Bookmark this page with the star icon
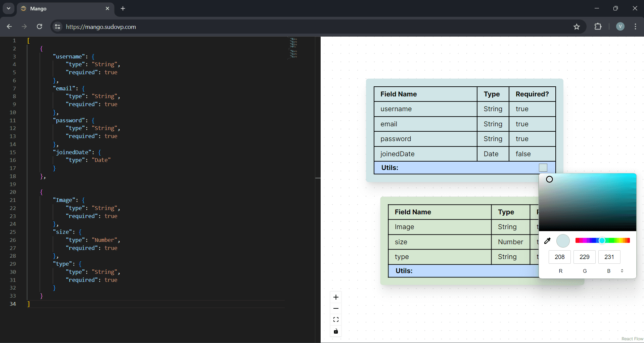The width and height of the screenshot is (644, 343). point(577,27)
